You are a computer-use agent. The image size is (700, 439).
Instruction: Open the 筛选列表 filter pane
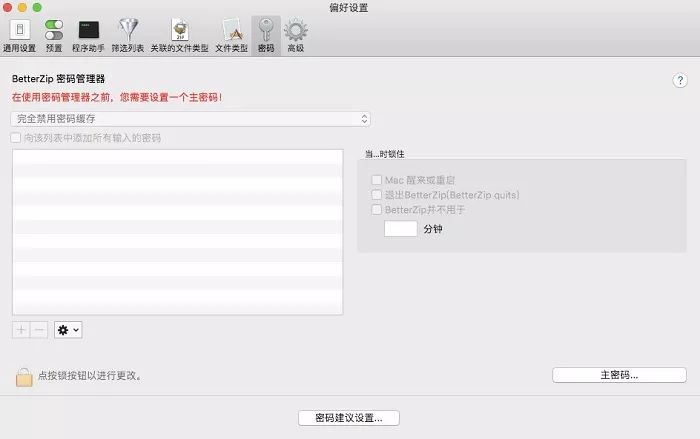point(128,36)
